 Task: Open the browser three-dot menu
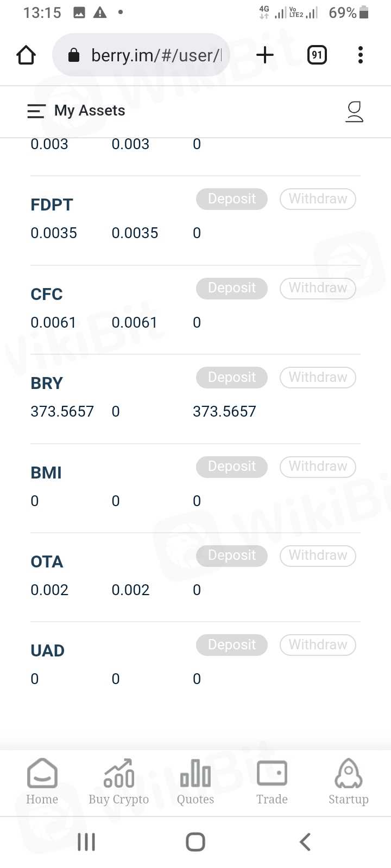pos(360,55)
